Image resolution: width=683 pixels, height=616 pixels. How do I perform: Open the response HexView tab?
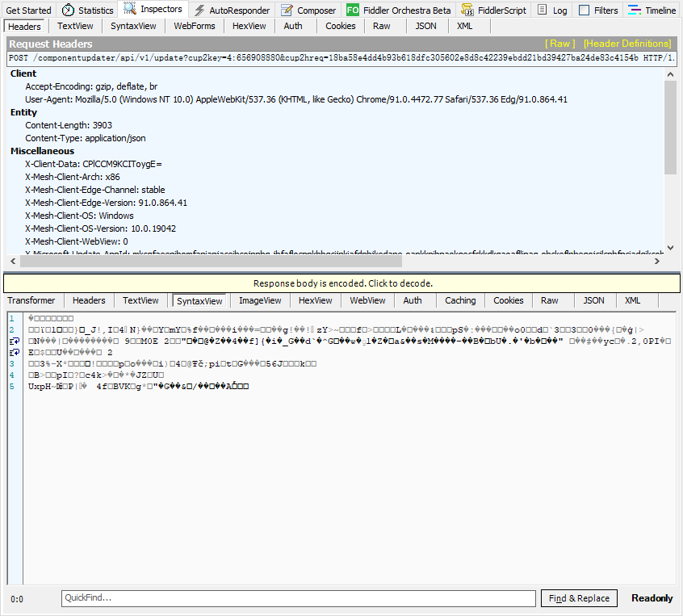point(316,300)
